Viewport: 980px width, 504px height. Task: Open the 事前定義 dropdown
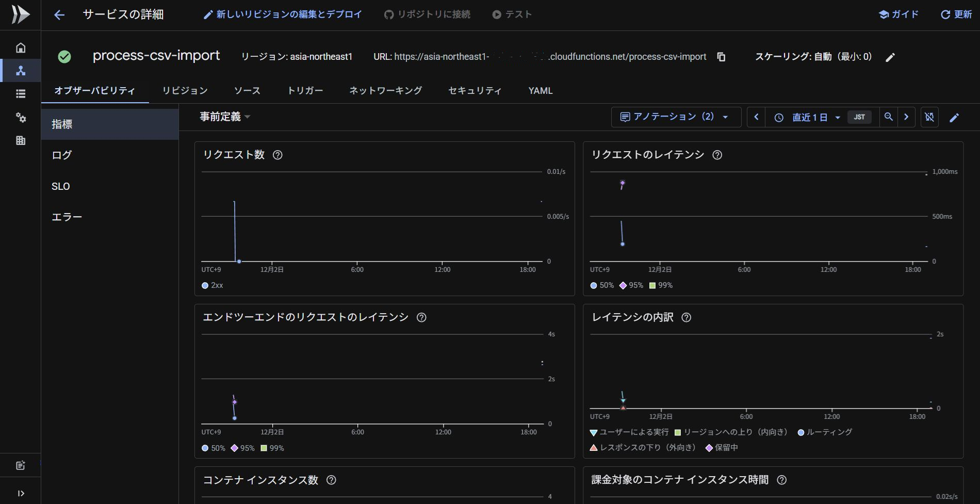click(225, 117)
